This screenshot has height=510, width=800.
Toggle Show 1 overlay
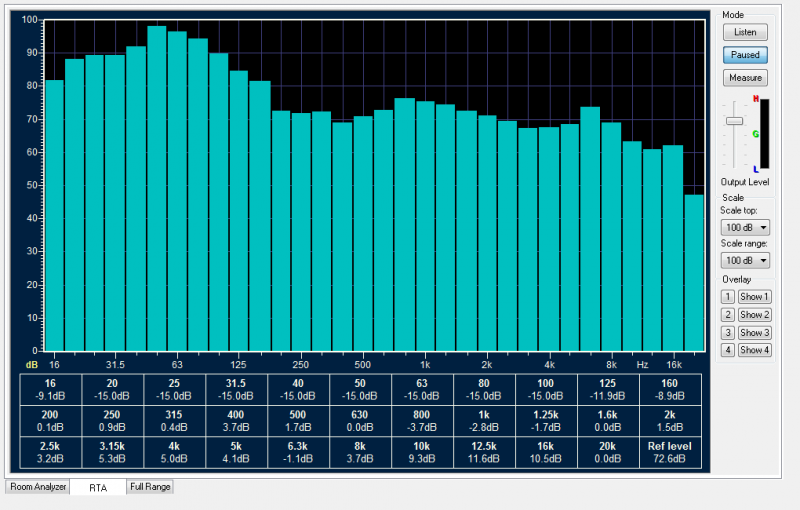[x=755, y=297]
